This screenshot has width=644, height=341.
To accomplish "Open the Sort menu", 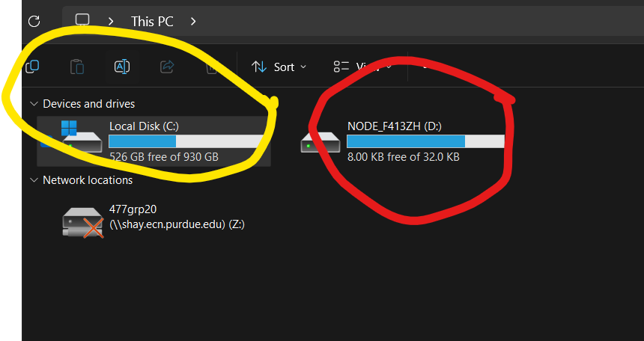I will pos(279,67).
